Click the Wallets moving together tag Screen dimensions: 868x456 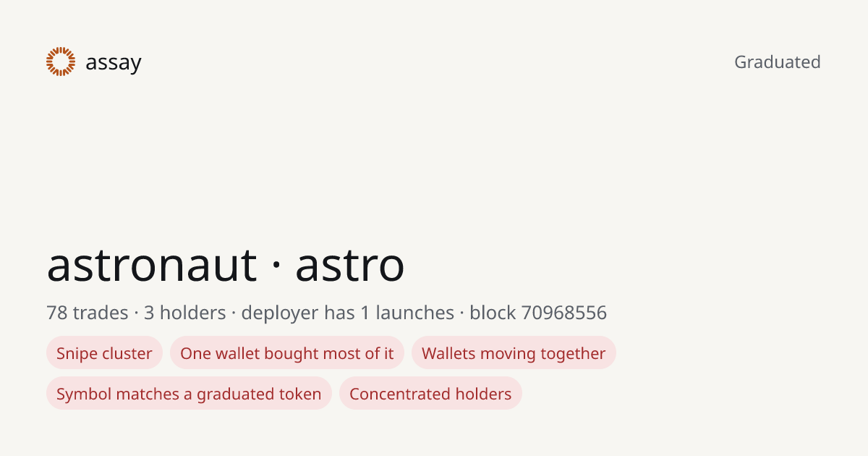click(514, 353)
